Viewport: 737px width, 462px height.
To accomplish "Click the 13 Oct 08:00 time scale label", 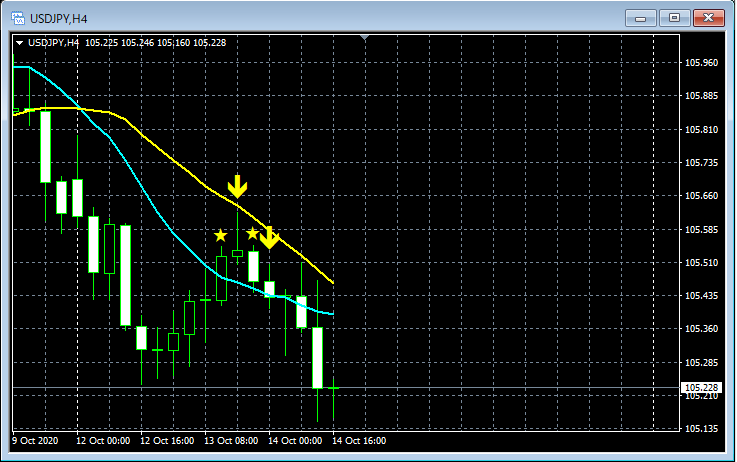I will click(x=231, y=441).
